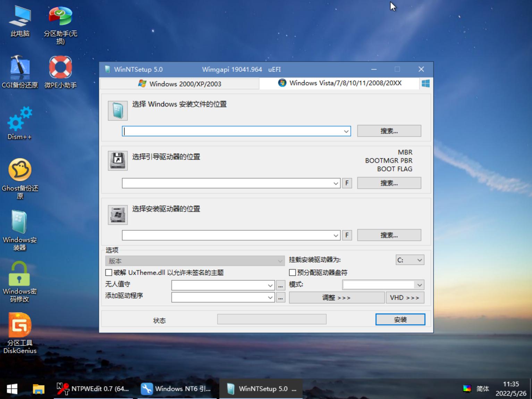Toggle the BOOT FLAG indicator

394,169
